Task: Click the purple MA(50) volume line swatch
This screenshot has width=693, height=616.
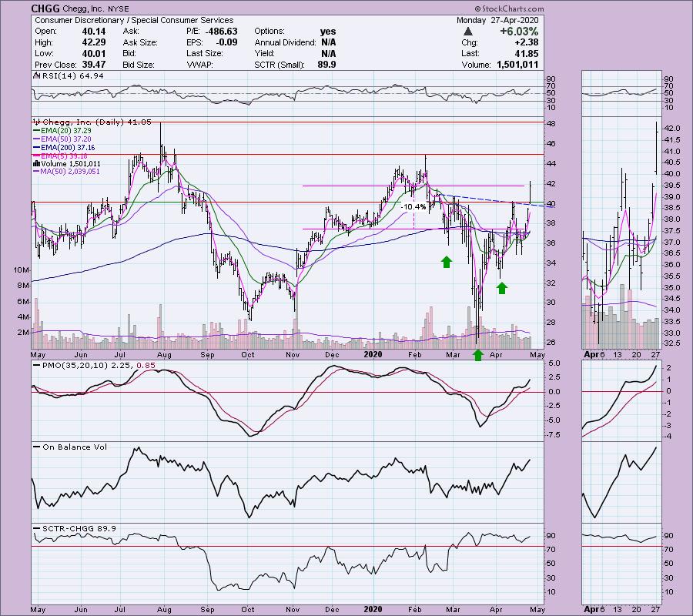Action: [x=37, y=172]
